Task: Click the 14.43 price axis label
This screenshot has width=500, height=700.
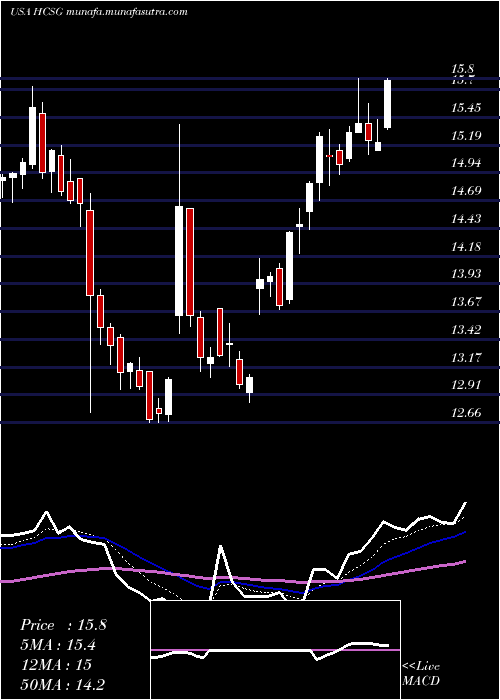Action: click(x=466, y=219)
